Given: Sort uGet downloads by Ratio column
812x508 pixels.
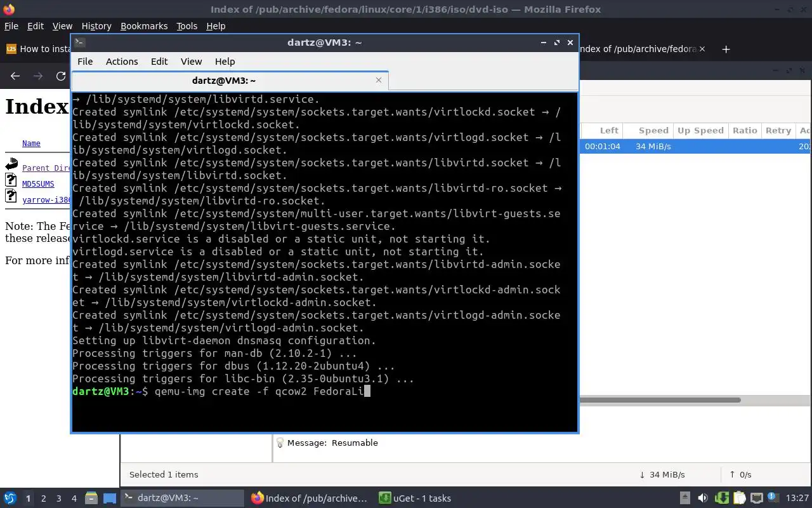Looking at the screenshot, I should (x=745, y=130).
